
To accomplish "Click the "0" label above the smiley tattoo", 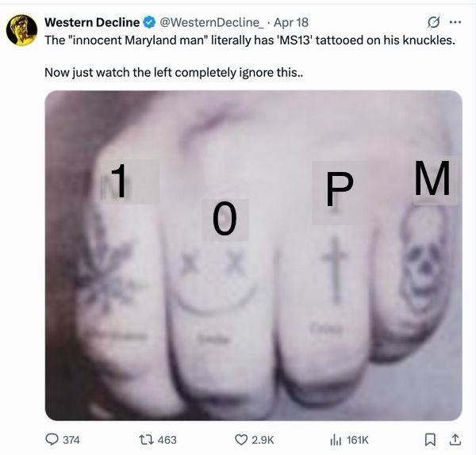I will click(225, 219).
